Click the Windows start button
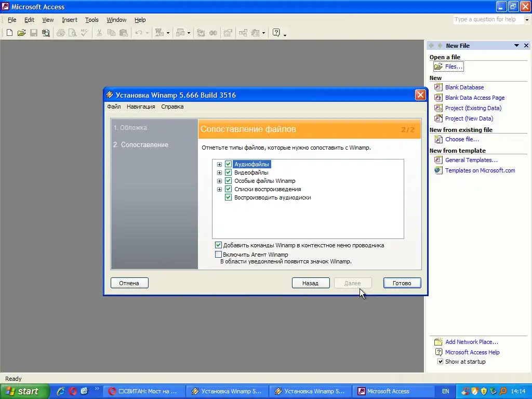Viewport: 532px width, 399px height. [25, 391]
